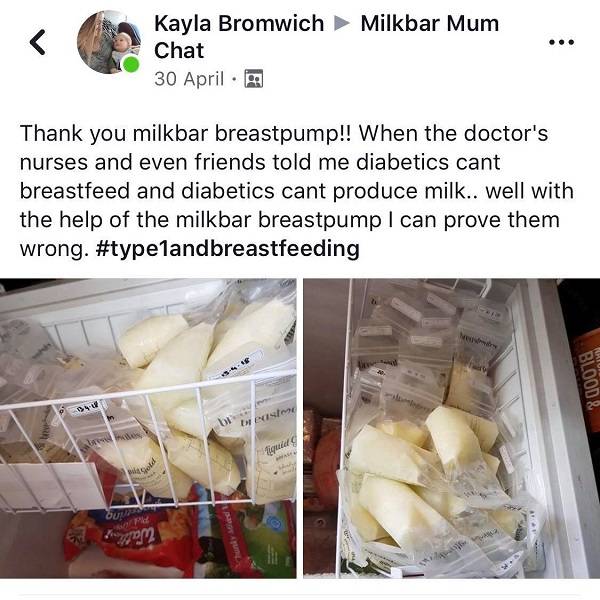The width and height of the screenshot is (600, 600).
Task: Tap the back arrow icon
Action: 38,42
